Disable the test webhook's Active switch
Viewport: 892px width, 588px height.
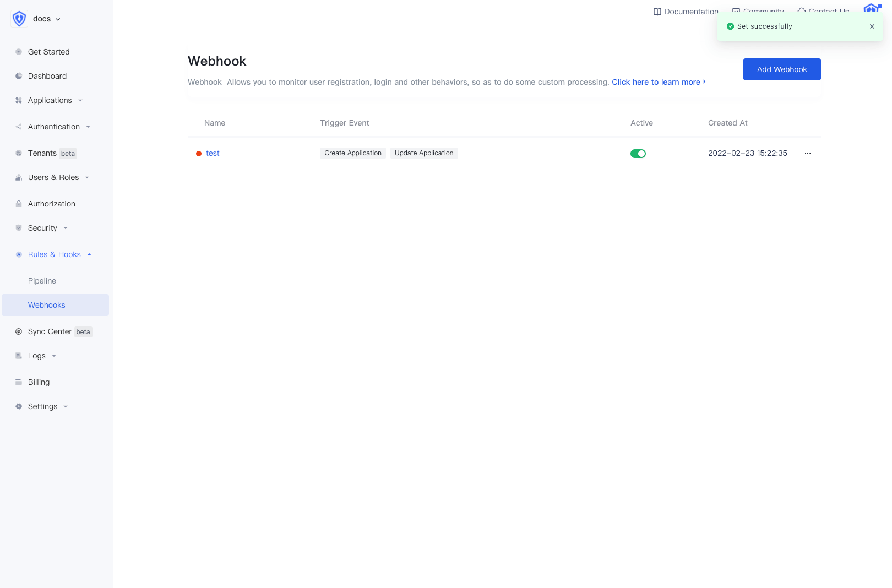click(638, 153)
